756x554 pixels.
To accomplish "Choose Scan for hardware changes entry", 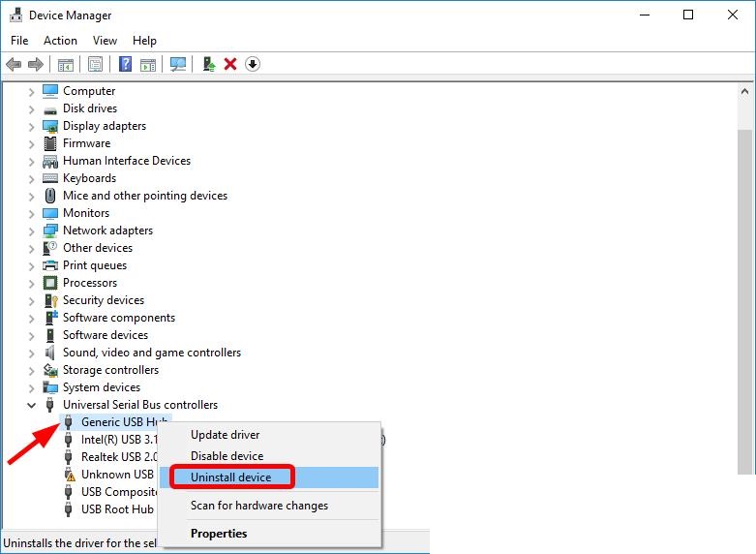I will tap(269, 506).
